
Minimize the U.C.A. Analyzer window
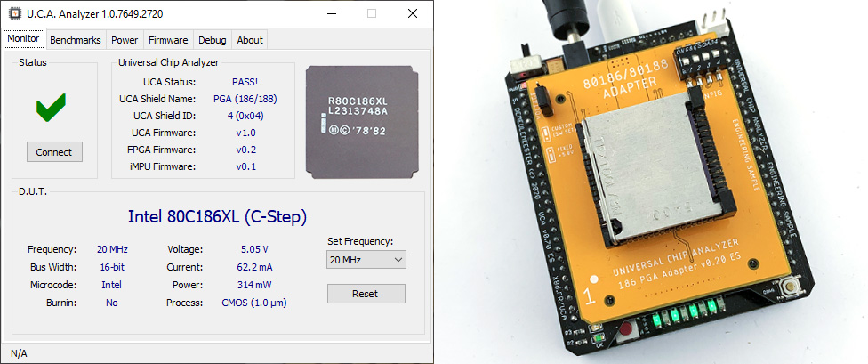(x=331, y=14)
